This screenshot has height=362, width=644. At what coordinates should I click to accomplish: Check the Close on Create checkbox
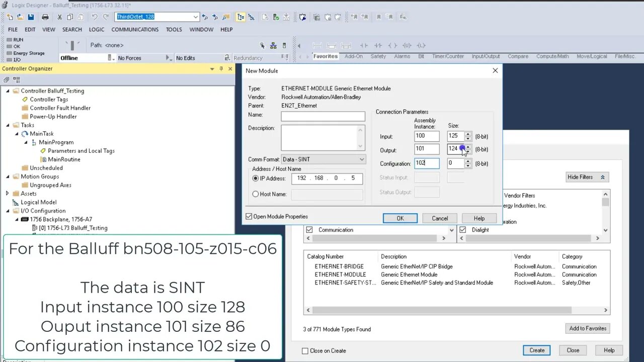(x=305, y=351)
